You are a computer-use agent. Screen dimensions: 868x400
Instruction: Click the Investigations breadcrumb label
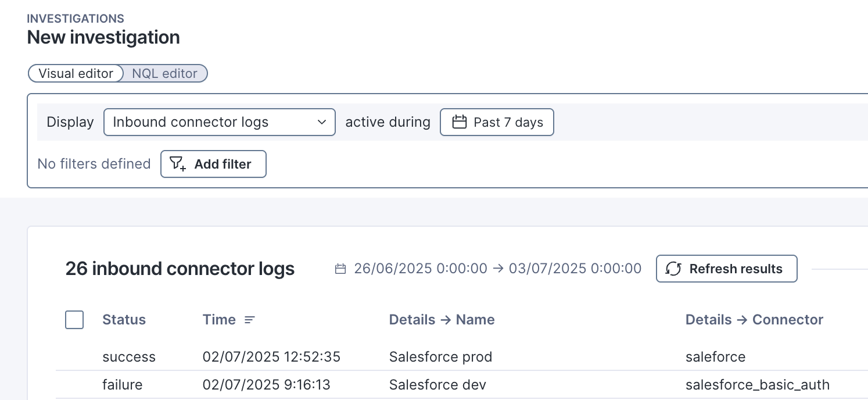coord(76,19)
